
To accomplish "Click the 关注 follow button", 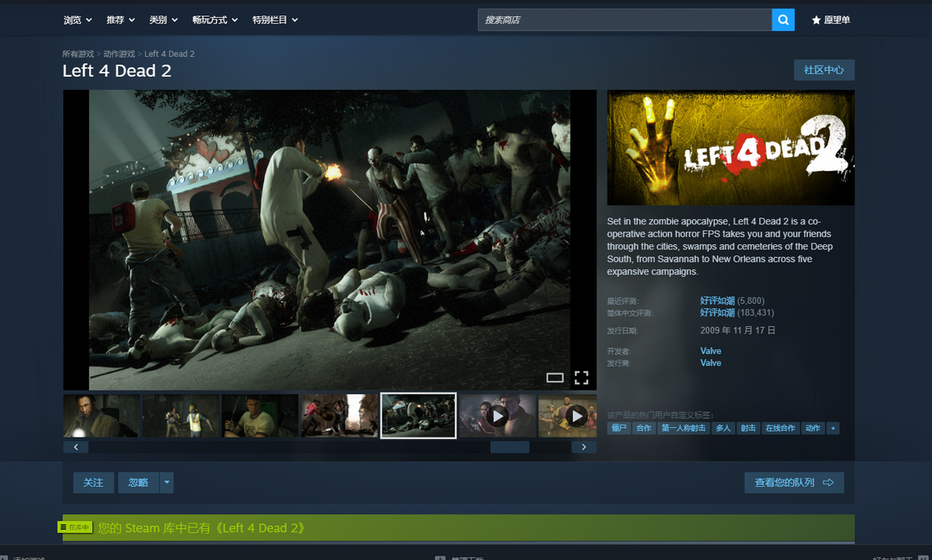I will click(93, 482).
